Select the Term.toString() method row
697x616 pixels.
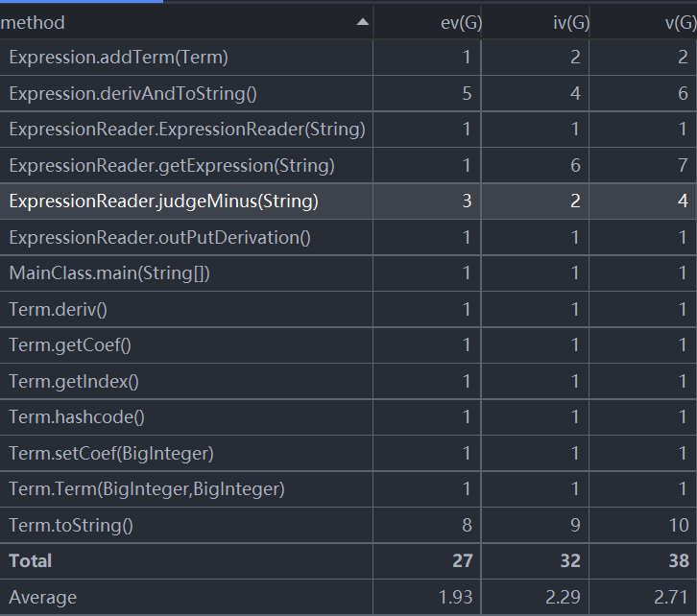coord(348,526)
